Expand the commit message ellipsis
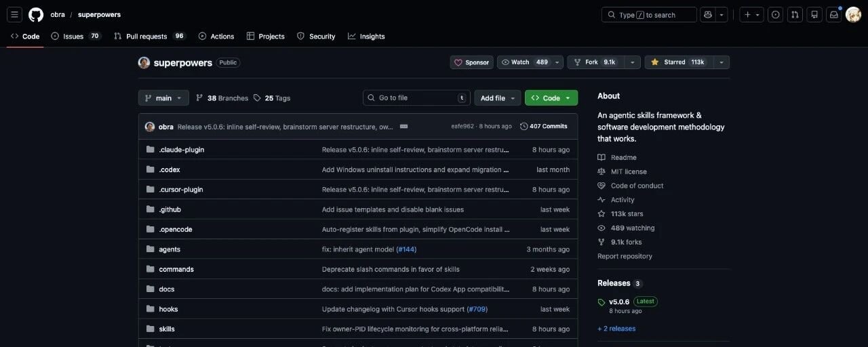 coord(403,127)
